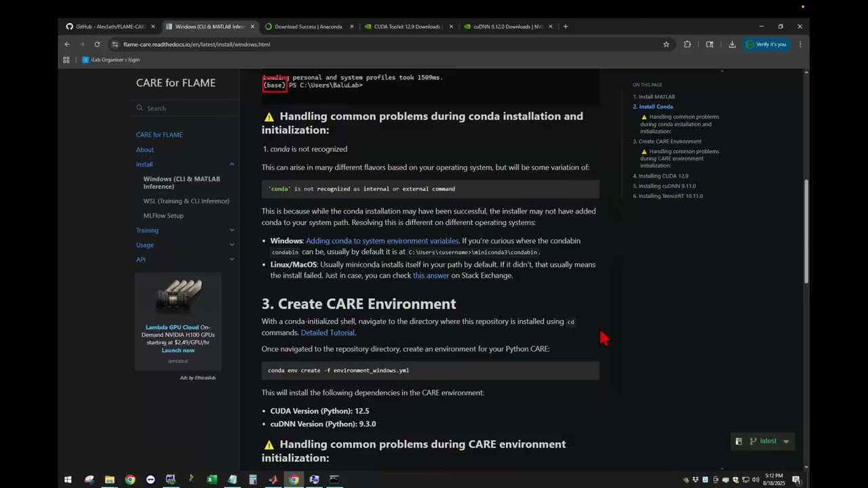Jump to 3. Create CARE Environment section
The width and height of the screenshot is (868, 488).
tap(668, 142)
